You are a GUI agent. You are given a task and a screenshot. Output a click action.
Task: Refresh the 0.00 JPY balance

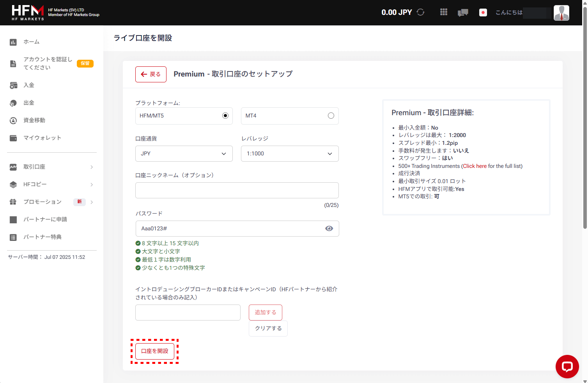[x=420, y=12]
